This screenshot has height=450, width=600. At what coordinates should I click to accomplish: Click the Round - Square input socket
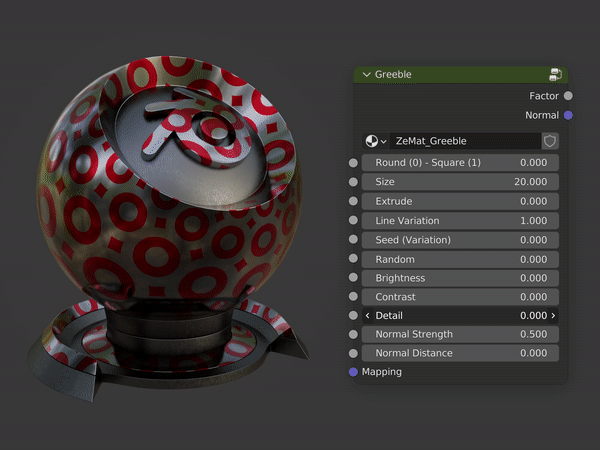[353, 163]
